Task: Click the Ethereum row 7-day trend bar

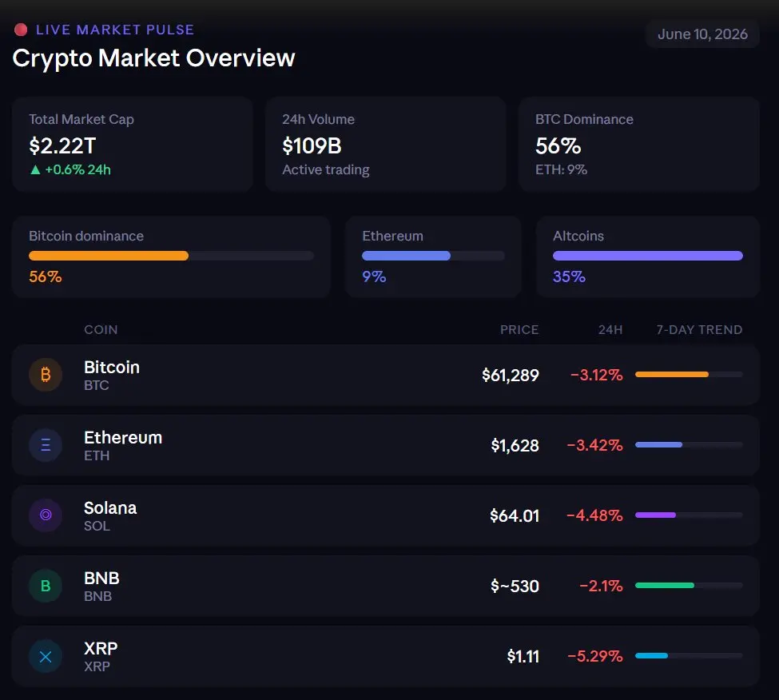Action: tap(689, 444)
